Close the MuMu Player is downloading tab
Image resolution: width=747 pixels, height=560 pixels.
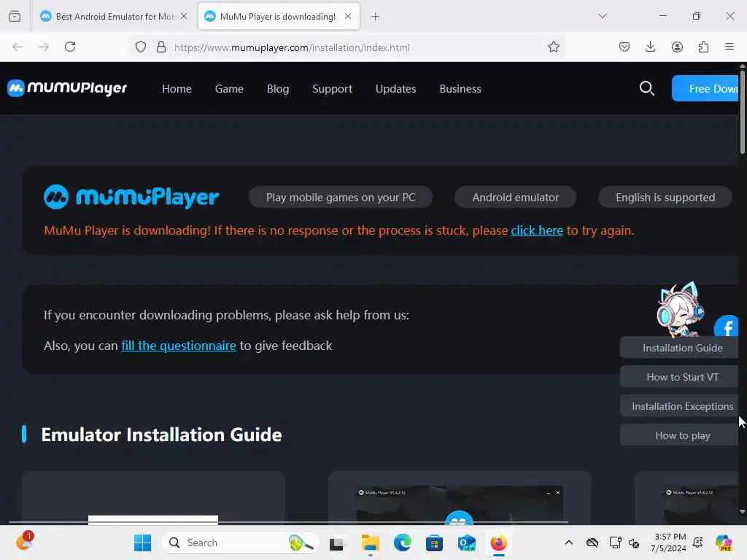pyautogui.click(x=348, y=16)
